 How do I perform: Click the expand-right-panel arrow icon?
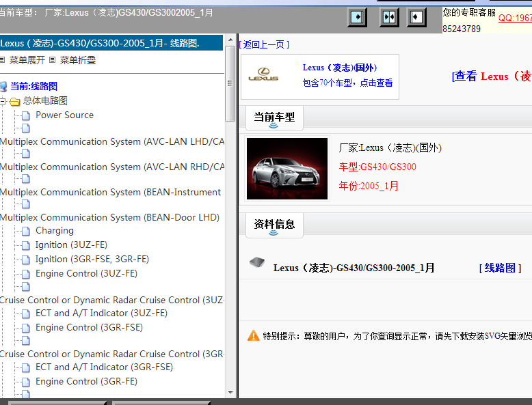(x=357, y=17)
